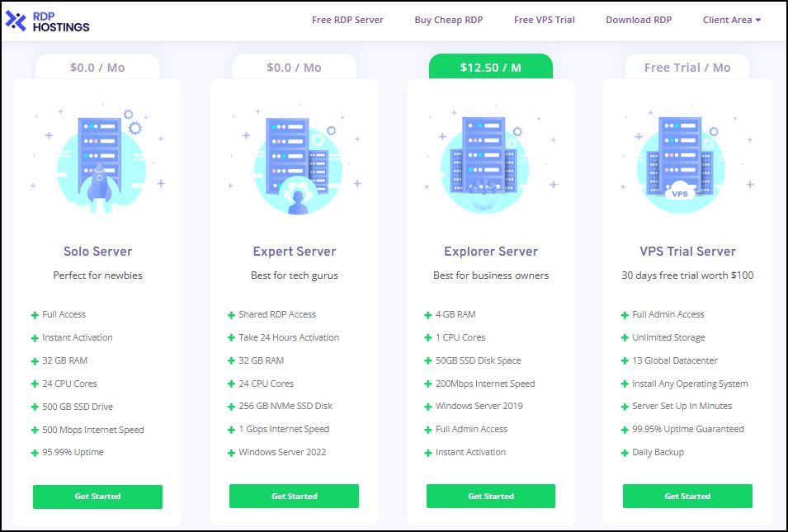Click the Expert Server $0.0 price expander
The width and height of the screenshot is (788, 532).
click(294, 67)
